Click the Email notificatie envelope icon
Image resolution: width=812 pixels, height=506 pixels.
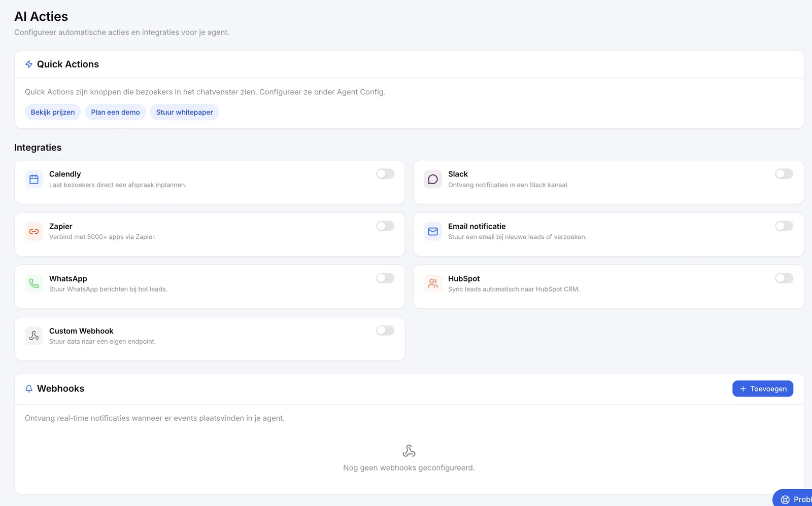433,231
